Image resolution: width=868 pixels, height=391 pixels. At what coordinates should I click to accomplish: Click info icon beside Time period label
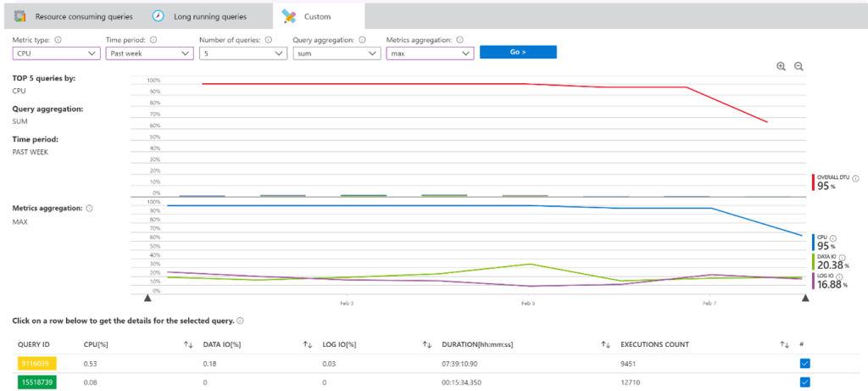[153, 40]
